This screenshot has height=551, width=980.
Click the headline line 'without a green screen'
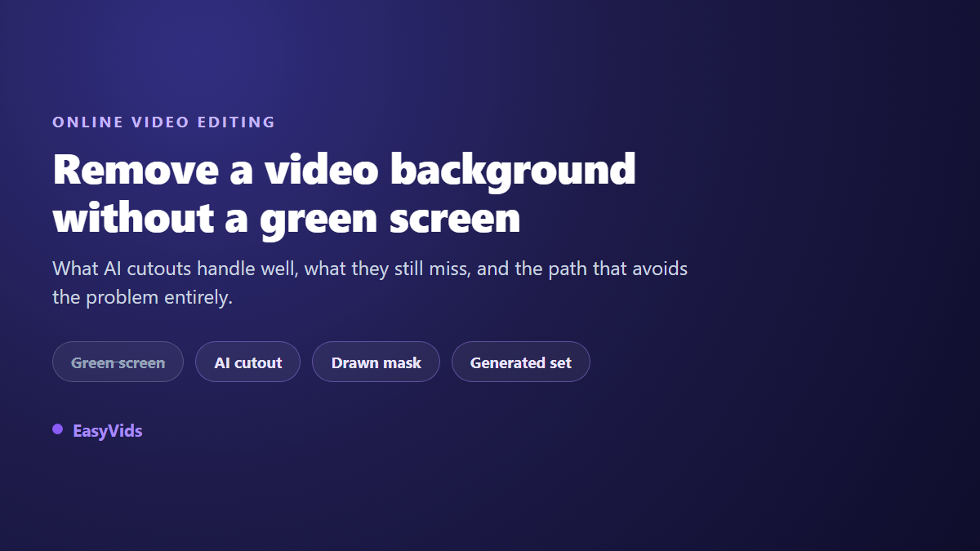pyautogui.click(x=287, y=219)
